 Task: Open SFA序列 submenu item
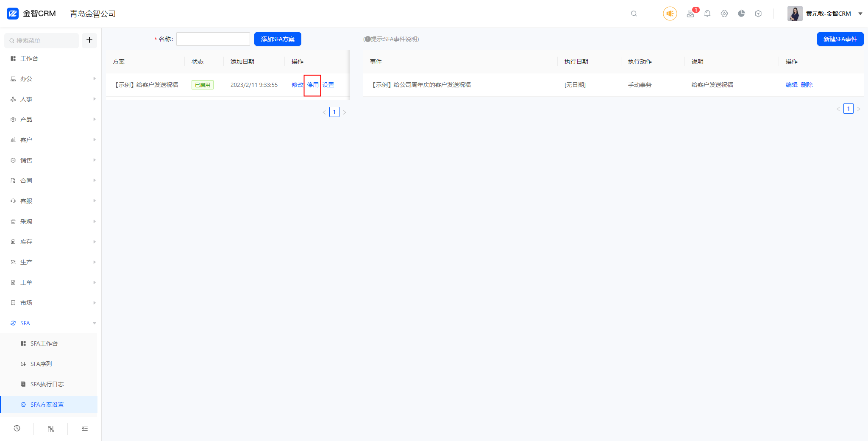click(49, 364)
